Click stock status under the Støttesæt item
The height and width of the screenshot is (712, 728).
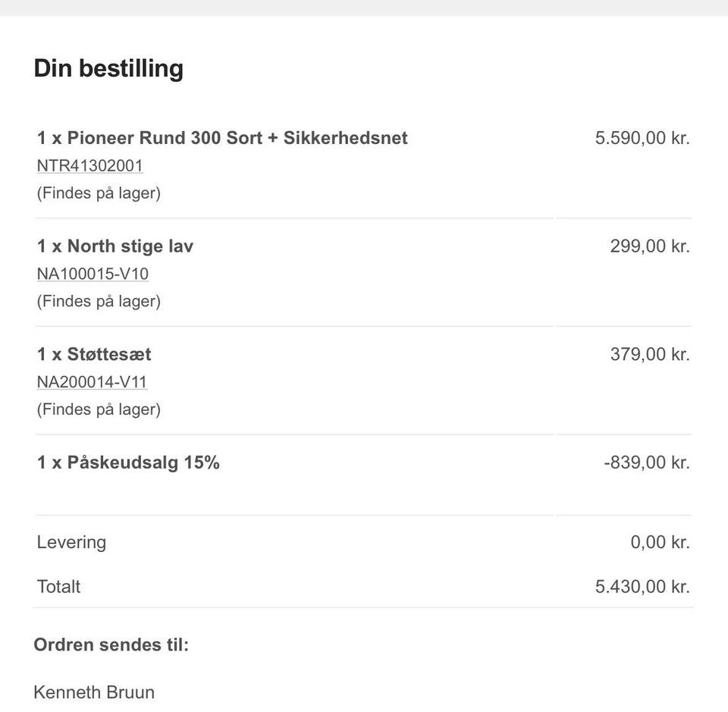tap(99, 409)
